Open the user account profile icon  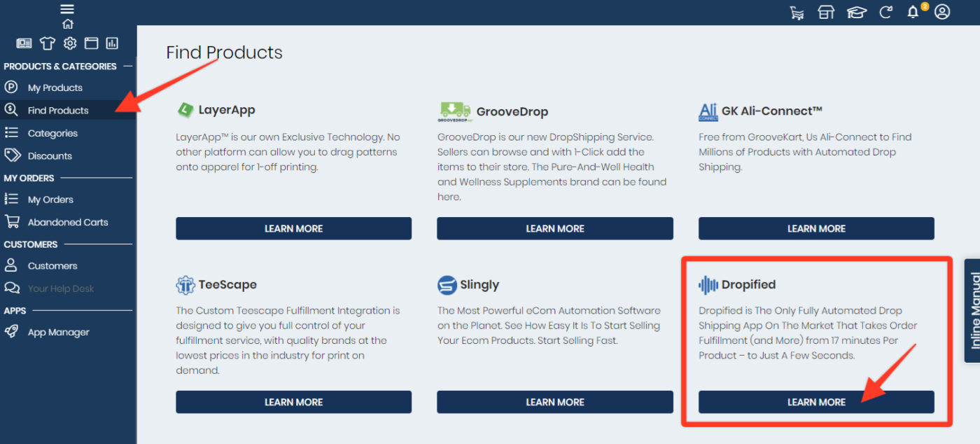tap(942, 12)
